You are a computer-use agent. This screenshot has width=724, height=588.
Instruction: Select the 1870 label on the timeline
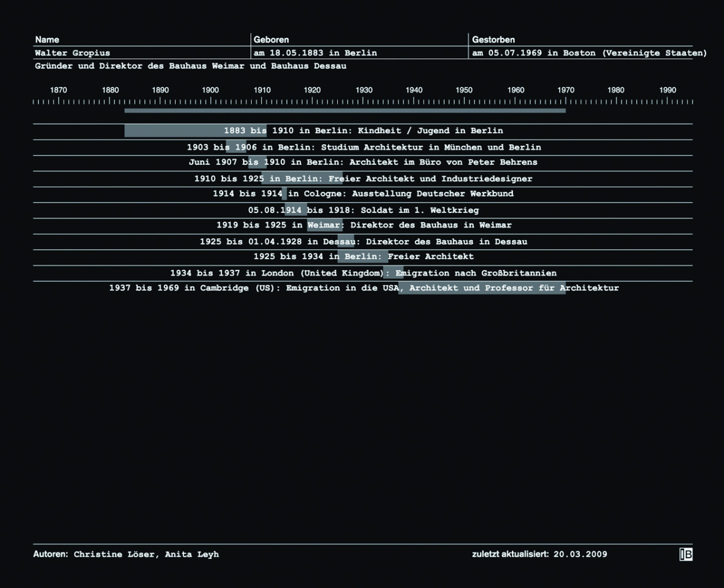point(59,90)
